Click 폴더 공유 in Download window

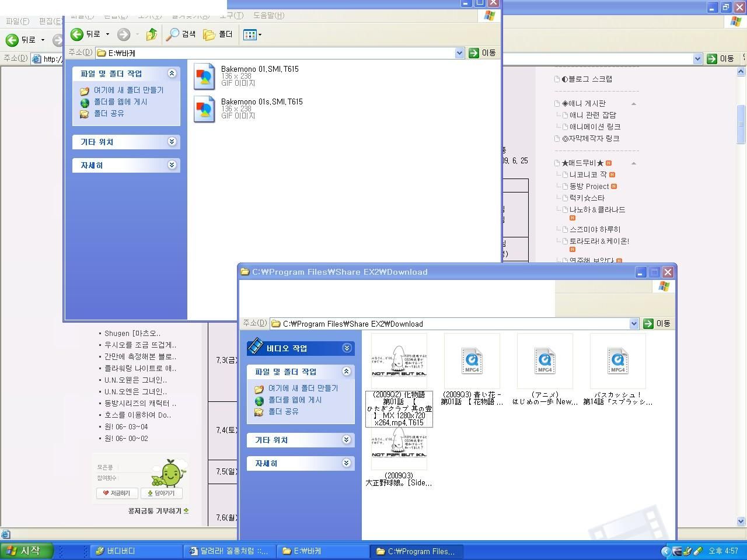point(283,412)
